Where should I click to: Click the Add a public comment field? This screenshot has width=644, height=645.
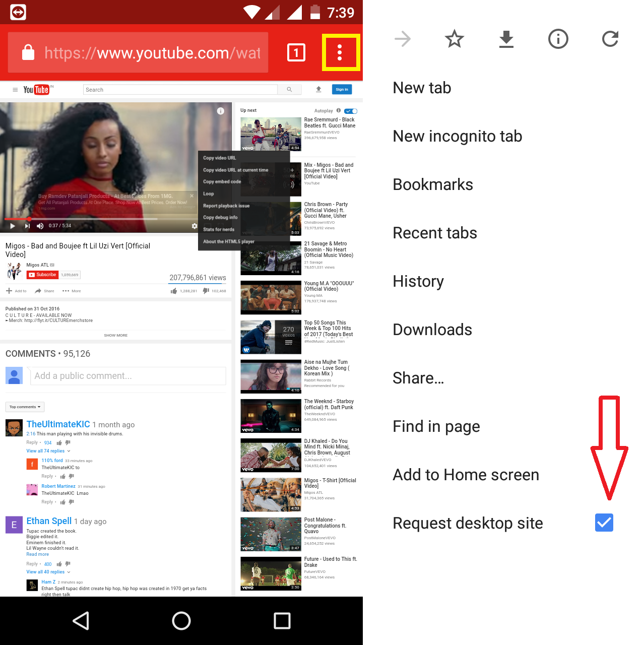pos(128,376)
